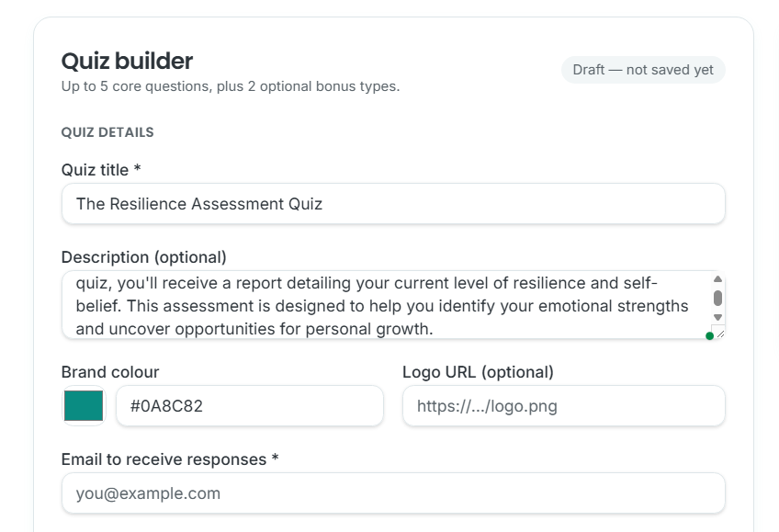779x532 pixels.
Task: Click the 'Brand colour' label
Action: tap(110, 372)
